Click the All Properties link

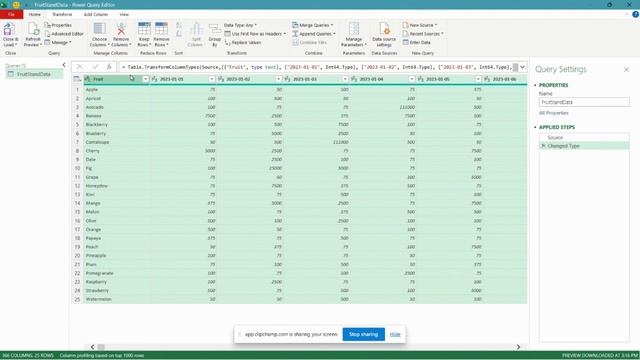[x=553, y=113]
